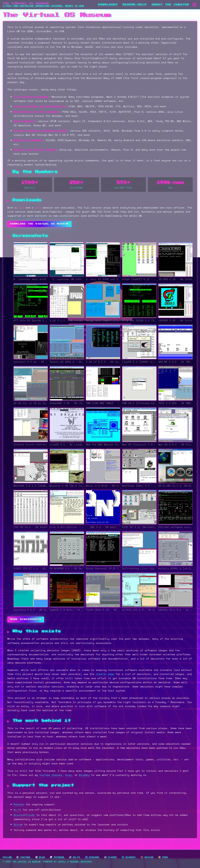Open the AO-DOS 2.10 screenshot thumbnail
Screen dimensions: 200x868
pos(175,260)
